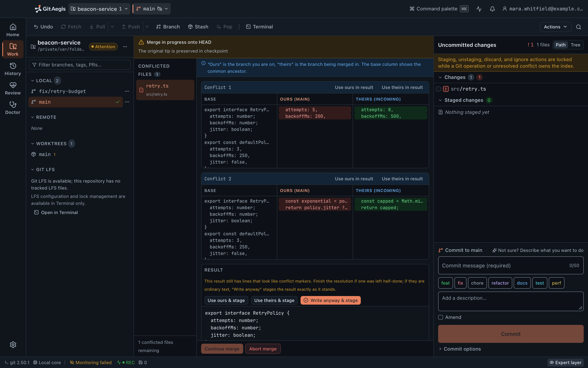Click the activity pulse icon in header

479,9
